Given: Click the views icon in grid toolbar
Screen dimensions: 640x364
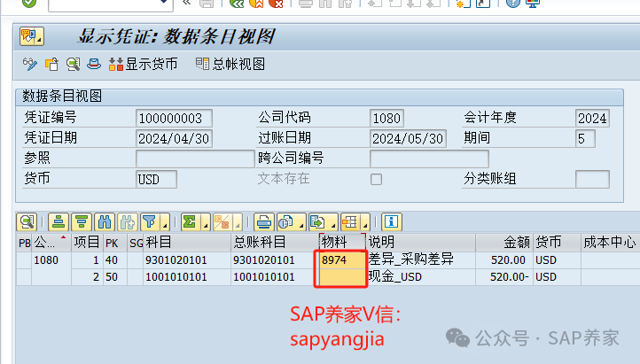Looking at the screenshot, I should tap(286, 222).
